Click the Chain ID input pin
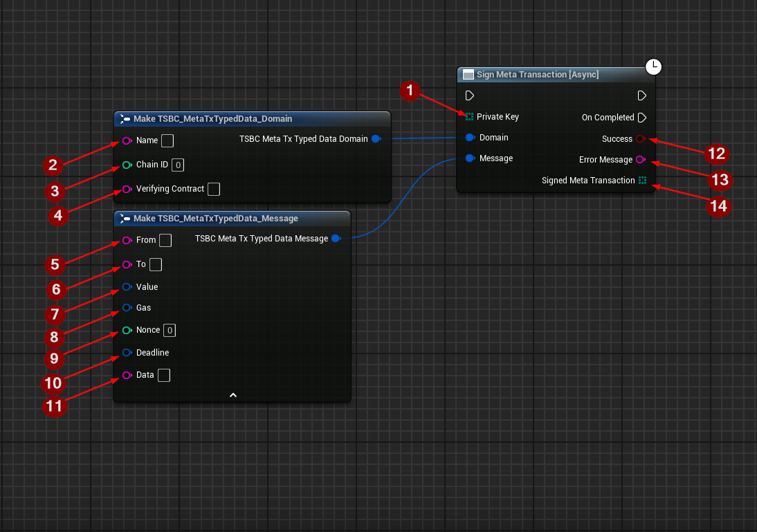 click(x=127, y=165)
